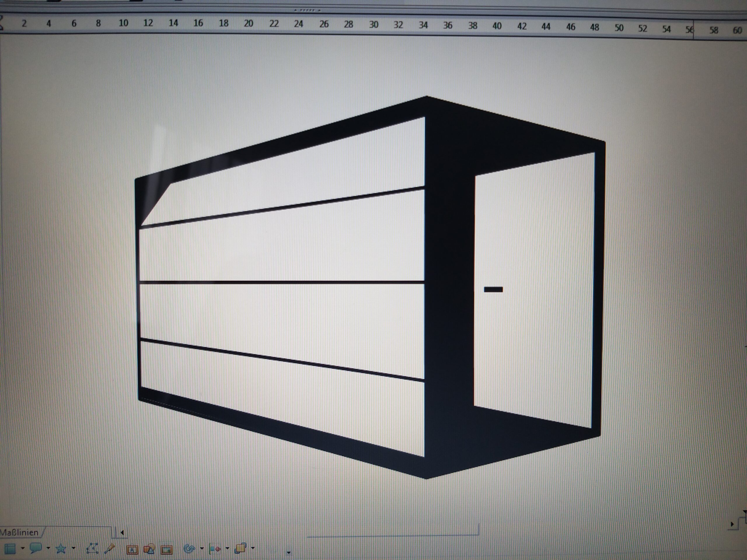Insert picture from file icon
Screen dimensions: 747x560
coord(167,550)
